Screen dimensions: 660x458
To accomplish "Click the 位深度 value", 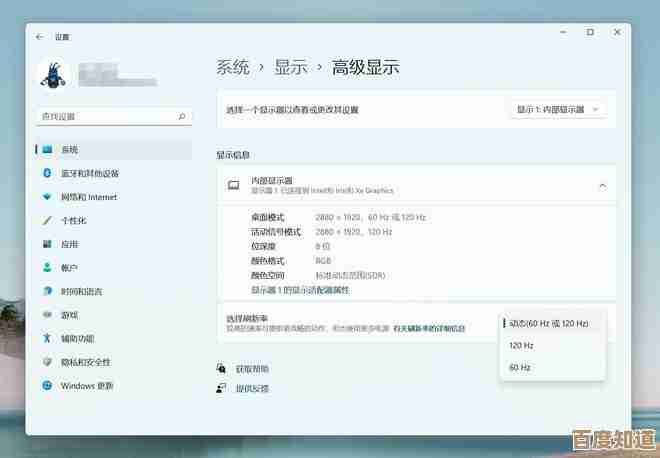I will [323, 246].
